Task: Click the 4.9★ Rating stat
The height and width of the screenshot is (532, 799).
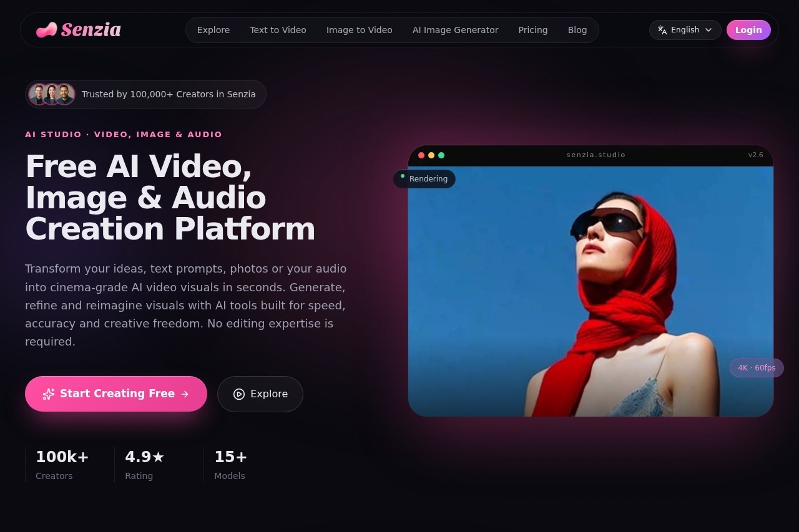Action: point(145,465)
